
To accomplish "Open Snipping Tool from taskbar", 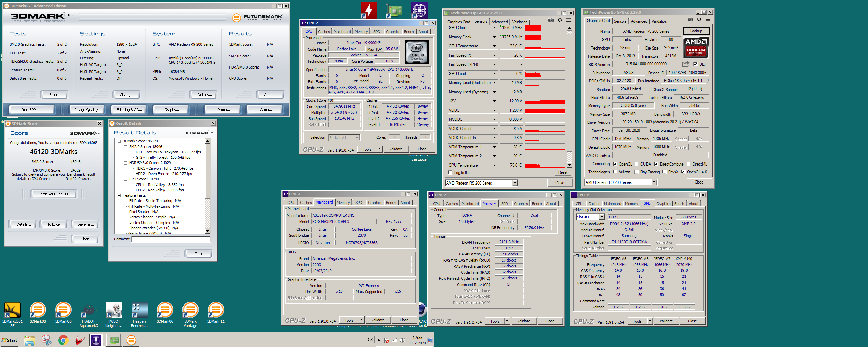I will coord(46,340).
